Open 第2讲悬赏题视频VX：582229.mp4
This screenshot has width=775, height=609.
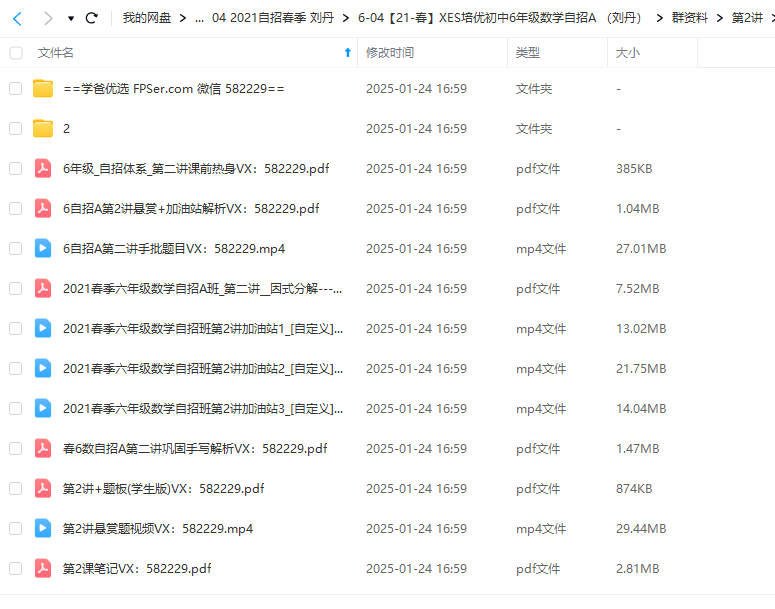pyautogui.click(x=158, y=528)
